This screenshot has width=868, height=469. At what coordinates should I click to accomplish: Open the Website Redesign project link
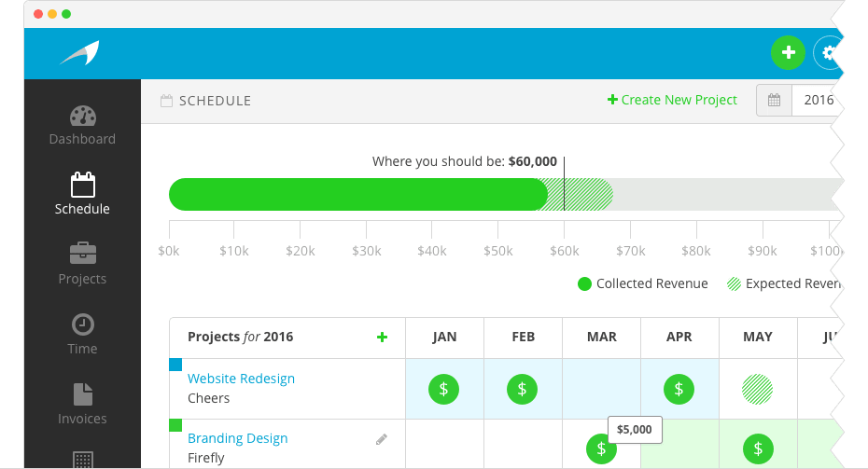[242, 379]
